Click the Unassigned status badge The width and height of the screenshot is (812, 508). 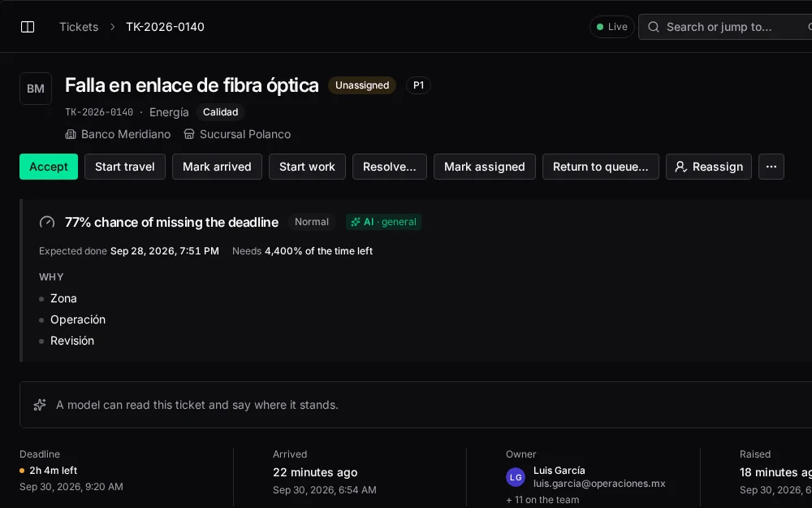[x=362, y=85]
